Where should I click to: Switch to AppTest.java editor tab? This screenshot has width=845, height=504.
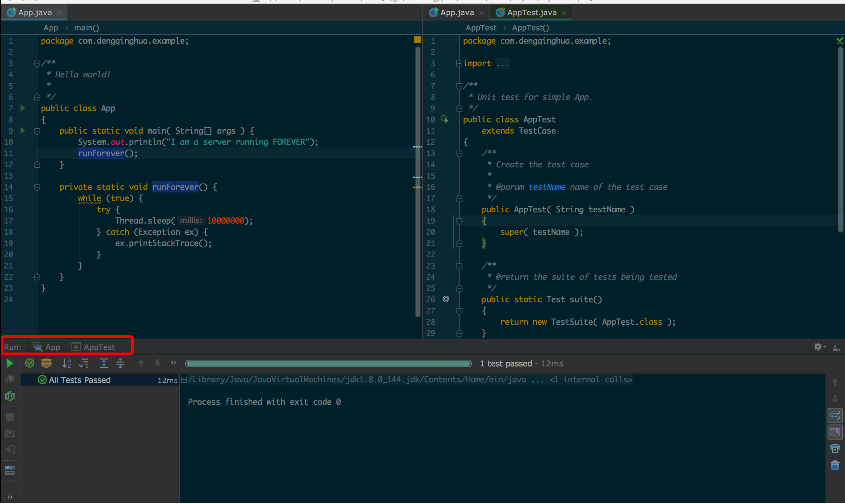(531, 13)
